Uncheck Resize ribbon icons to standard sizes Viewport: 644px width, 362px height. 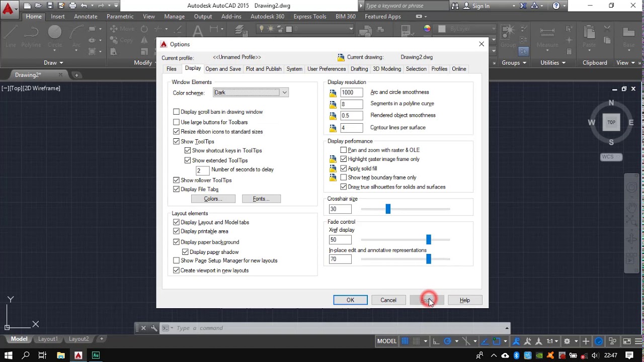(x=176, y=132)
